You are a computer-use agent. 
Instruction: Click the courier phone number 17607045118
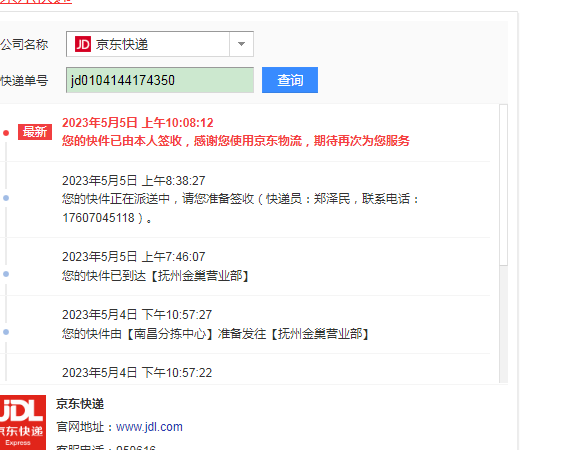tap(98, 218)
